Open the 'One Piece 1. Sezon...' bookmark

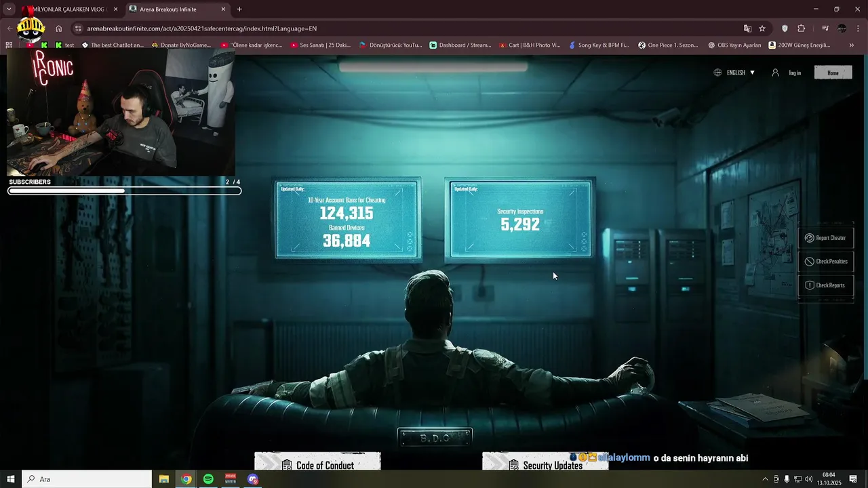(668, 45)
